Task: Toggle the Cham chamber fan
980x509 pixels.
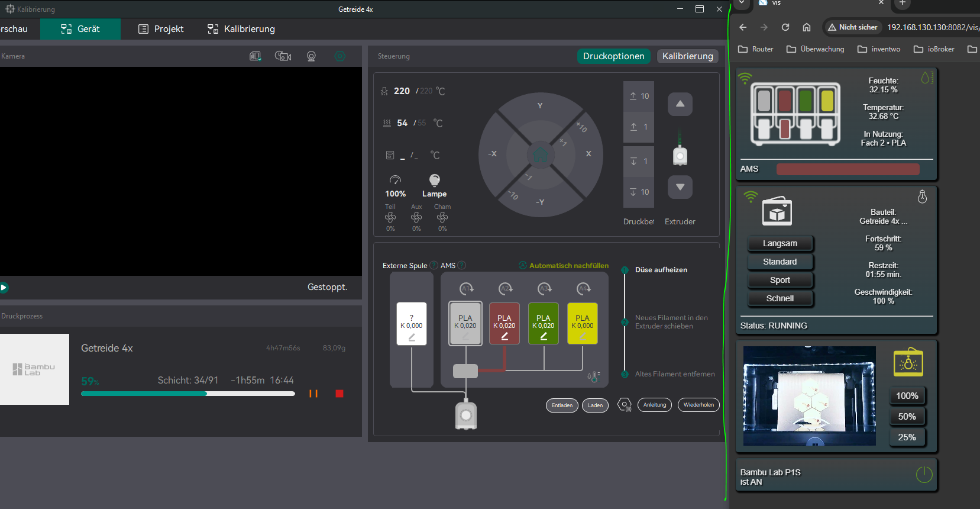Action: (x=442, y=217)
